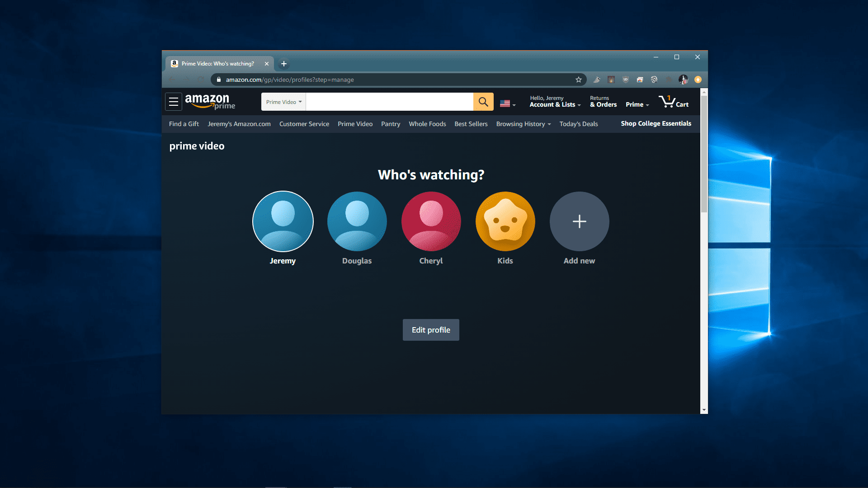Open Best Sellers page
The image size is (868, 488).
(x=471, y=124)
